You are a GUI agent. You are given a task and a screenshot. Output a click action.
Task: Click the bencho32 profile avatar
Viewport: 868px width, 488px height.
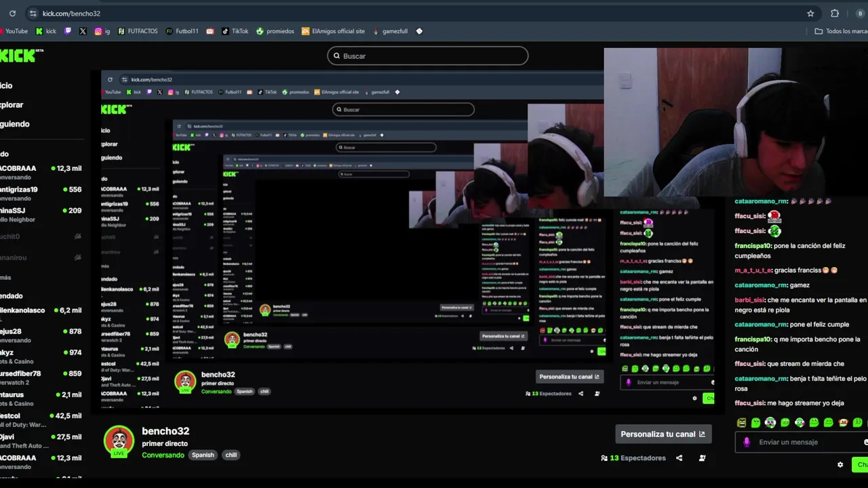(x=119, y=441)
